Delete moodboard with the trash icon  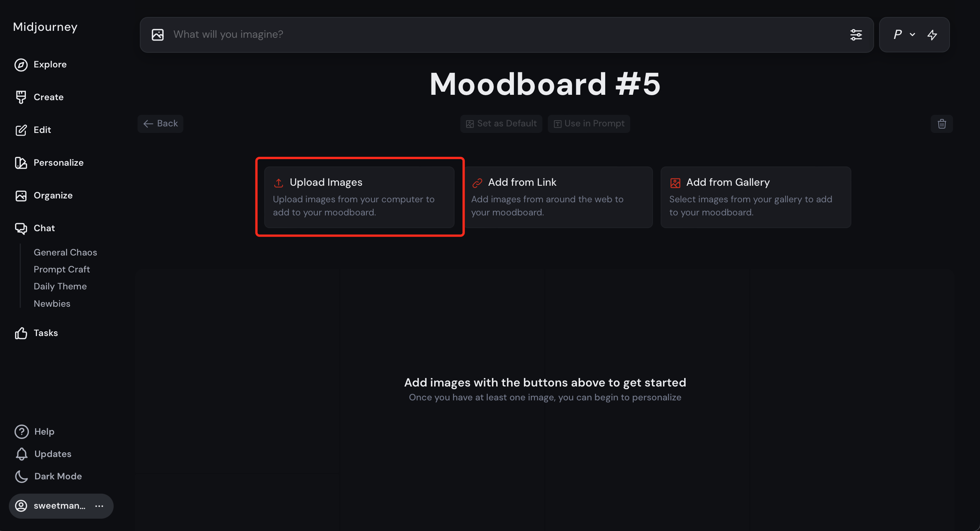click(942, 124)
